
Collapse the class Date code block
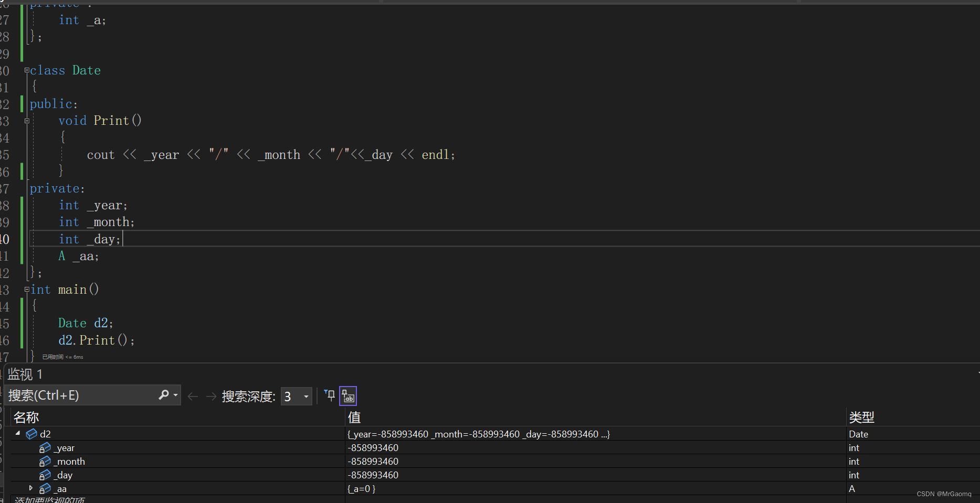pos(27,70)
